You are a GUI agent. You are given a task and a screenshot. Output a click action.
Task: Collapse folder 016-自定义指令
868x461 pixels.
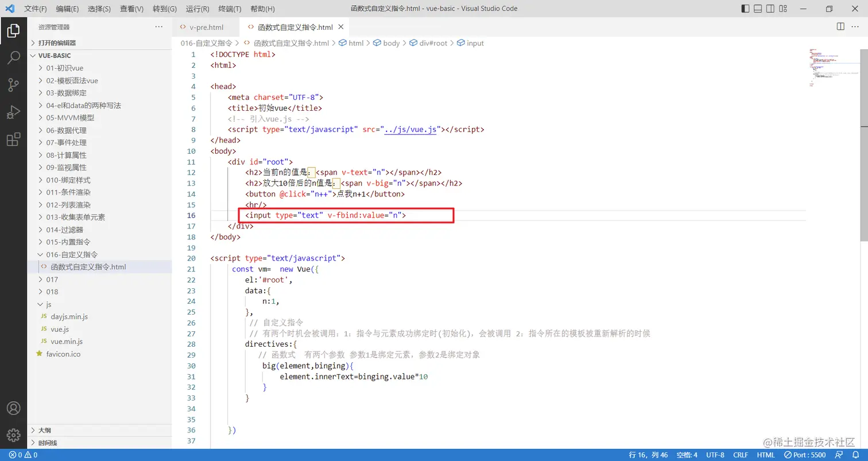coord(99,254)
